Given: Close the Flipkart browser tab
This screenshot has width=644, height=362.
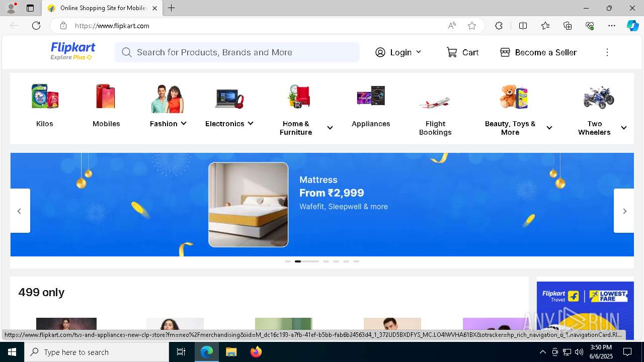Looking at the screenshot, I should (x=155, y=8).
